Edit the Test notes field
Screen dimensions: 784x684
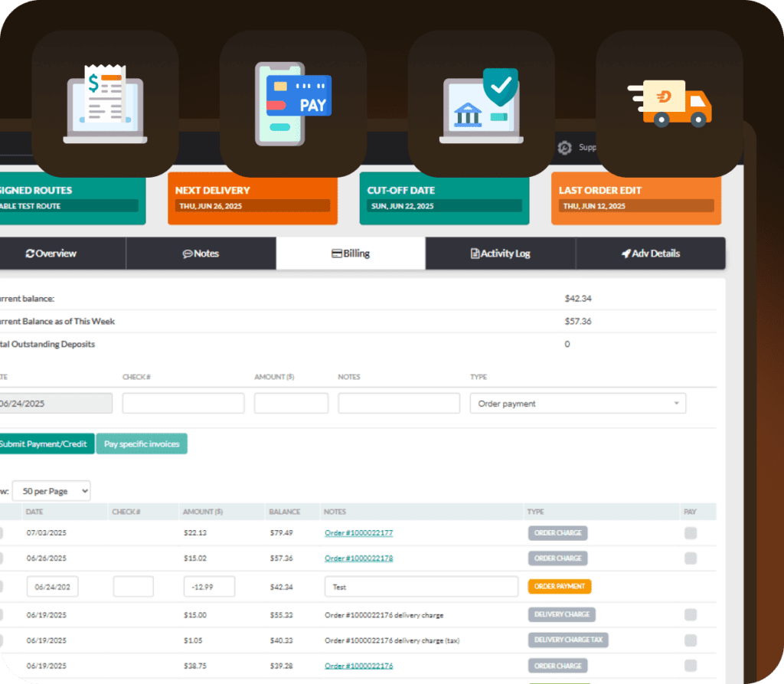(421, 587)
